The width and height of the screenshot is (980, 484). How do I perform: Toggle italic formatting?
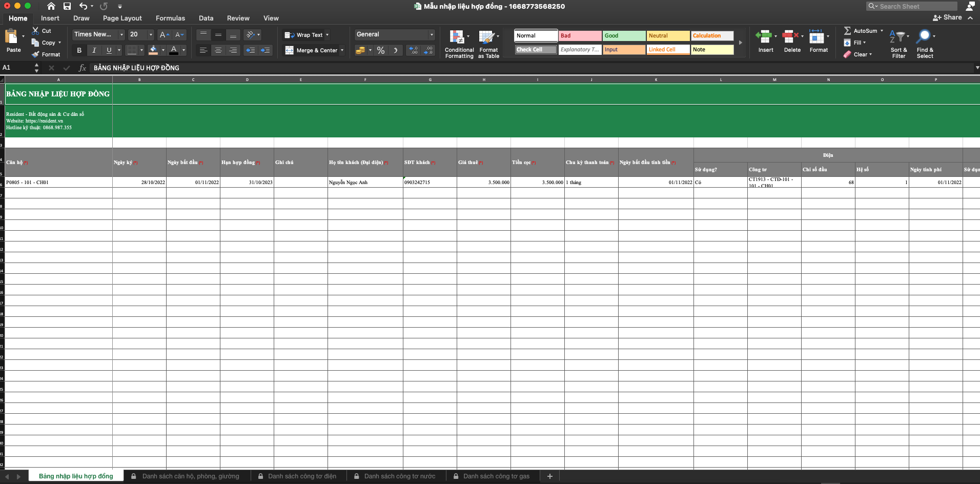pyautogui.click(x=94, y=50)
